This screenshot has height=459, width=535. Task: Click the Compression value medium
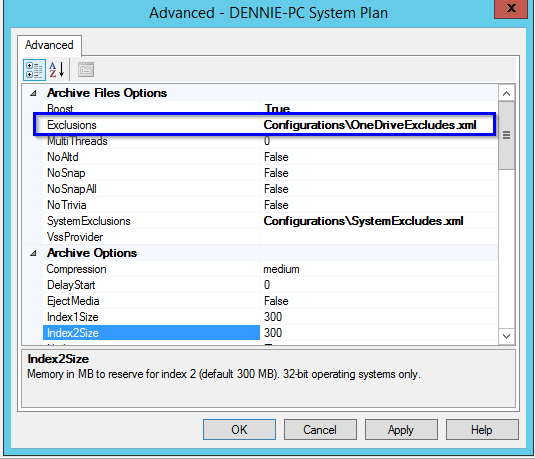(x=281, y=269)
